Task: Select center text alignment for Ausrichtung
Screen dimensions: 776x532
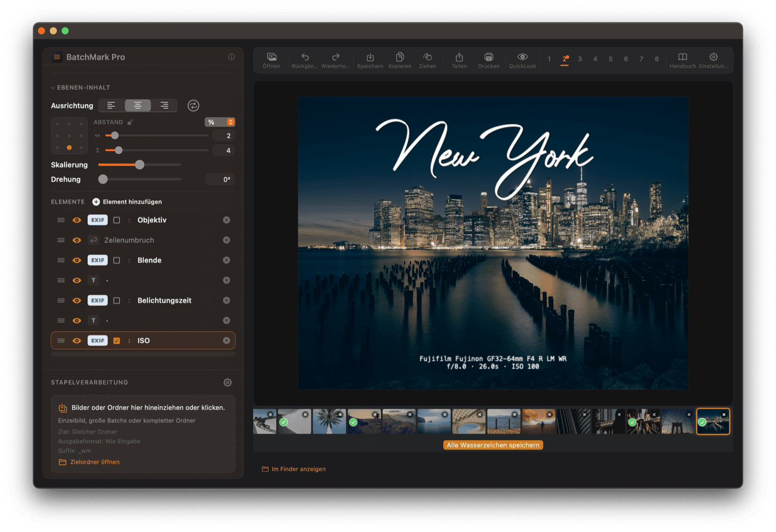Action: pos(137,105)
